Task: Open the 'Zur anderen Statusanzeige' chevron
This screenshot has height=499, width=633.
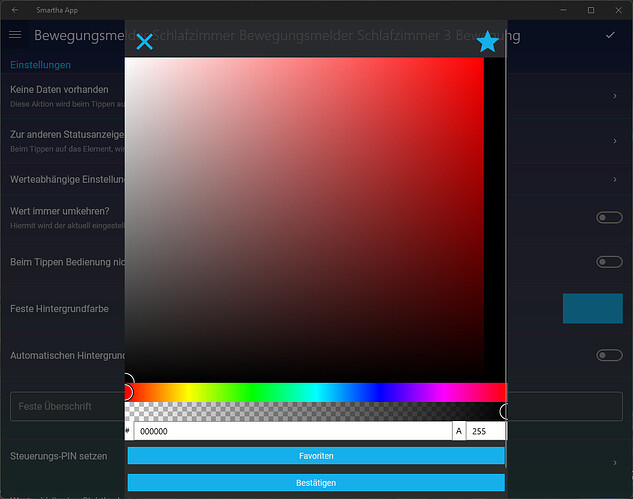Action: click(x=614, y=141)
